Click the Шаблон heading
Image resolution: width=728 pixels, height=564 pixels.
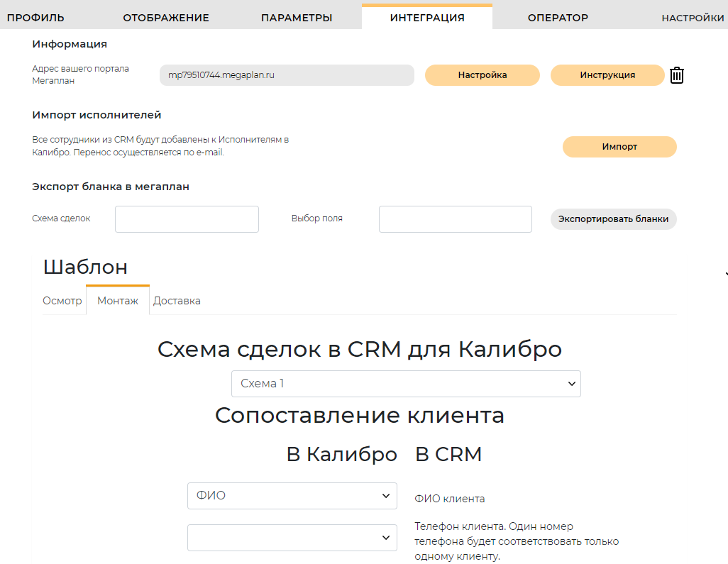click(85, 267)
